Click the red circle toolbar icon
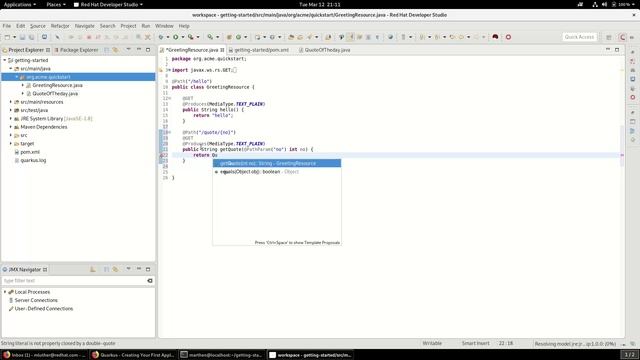The height and width of the screenshot is (360, 640). coord(508,37)
